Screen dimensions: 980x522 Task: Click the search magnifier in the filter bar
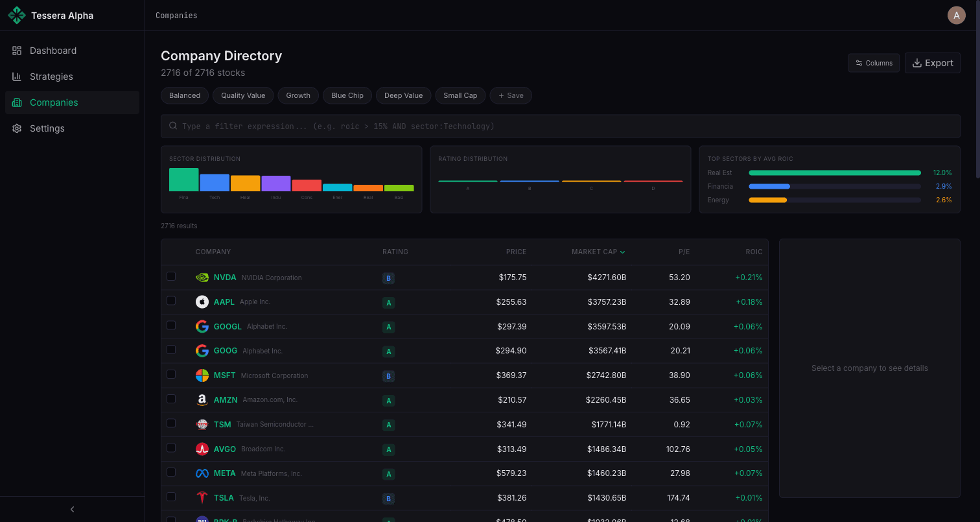[172, 125]
